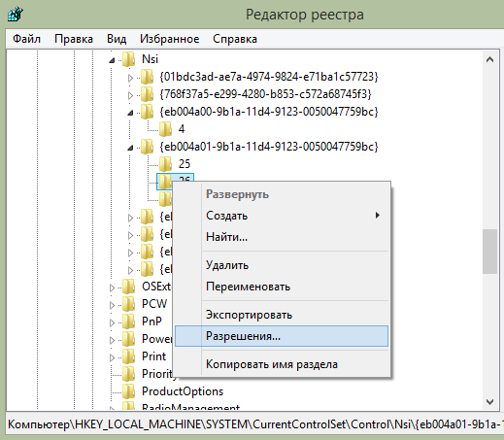Open the Файл menu
Screen dimensions: 504x440
point(26,39)
